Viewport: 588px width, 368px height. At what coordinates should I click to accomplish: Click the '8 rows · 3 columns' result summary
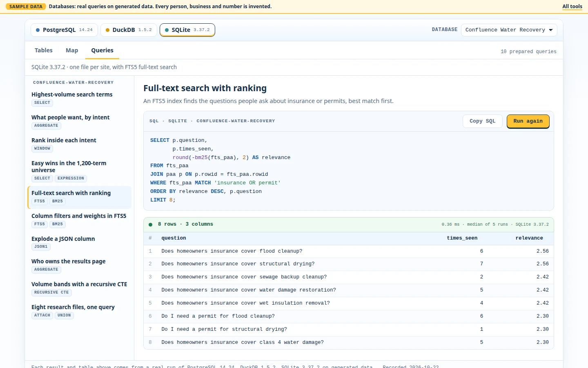(185, 224)
